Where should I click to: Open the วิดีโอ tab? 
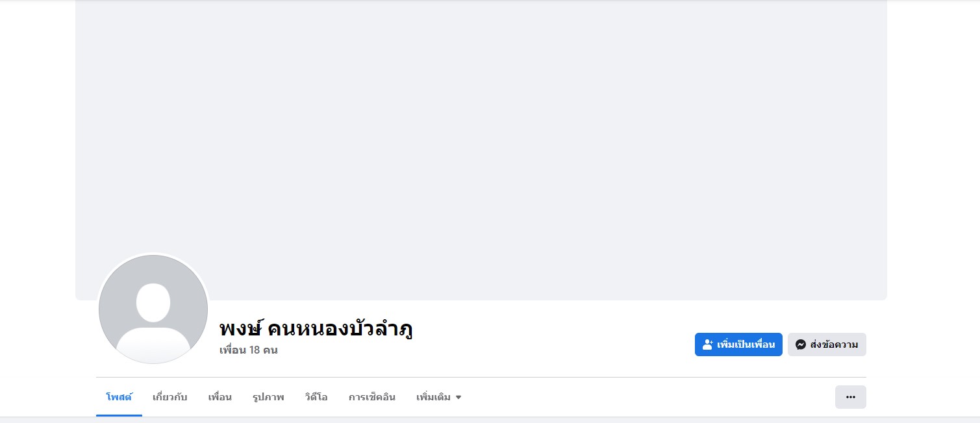pyautogui.click(x=316, y=397)
